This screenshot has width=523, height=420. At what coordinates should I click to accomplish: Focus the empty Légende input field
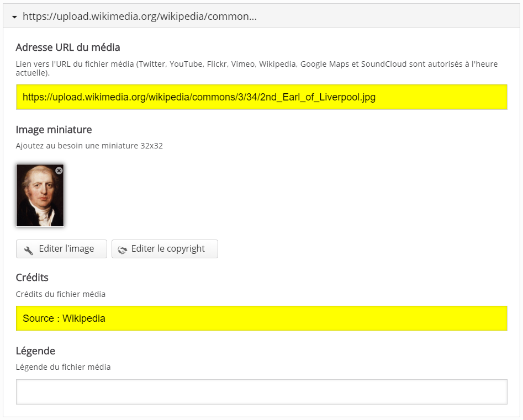[261, 392]
